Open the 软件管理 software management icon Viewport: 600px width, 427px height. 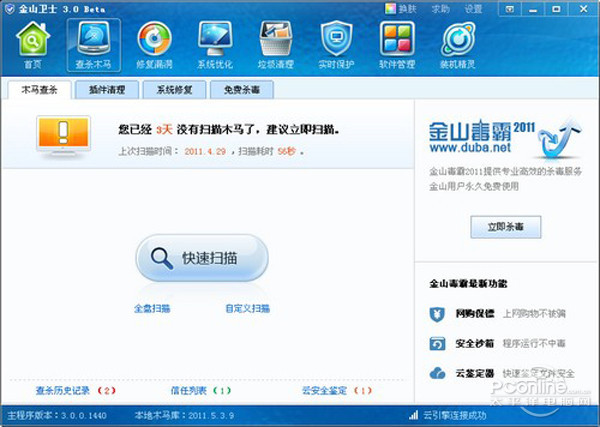click(397, 39)
